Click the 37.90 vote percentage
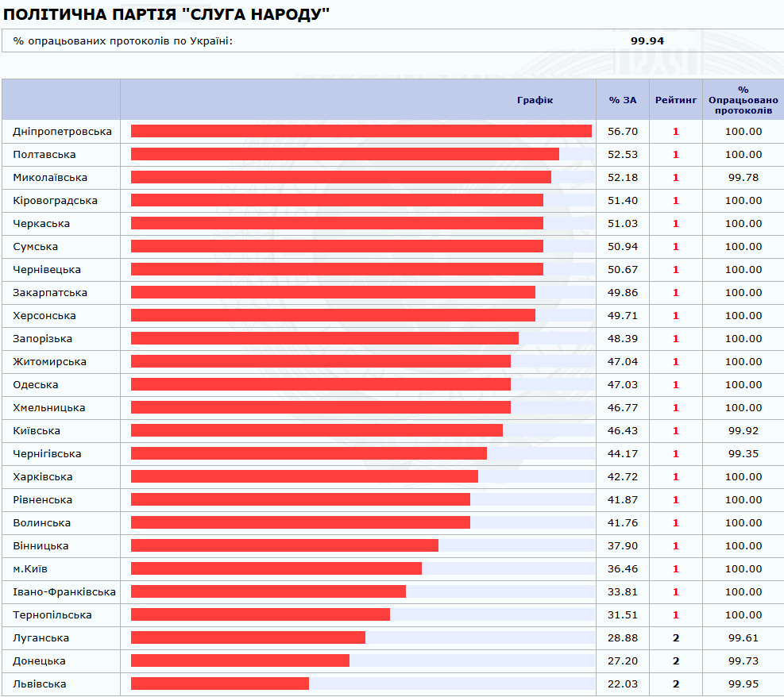 click(x=623, y=545)
